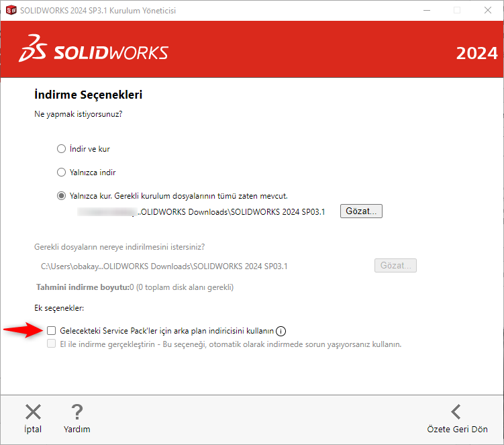This screenshot has width=504, height=445.
Task: Click 'Gerekli dosyaların nereye indirilmesini istersiniz?' label
Action: pyautogui.click(x=119, y=247)
